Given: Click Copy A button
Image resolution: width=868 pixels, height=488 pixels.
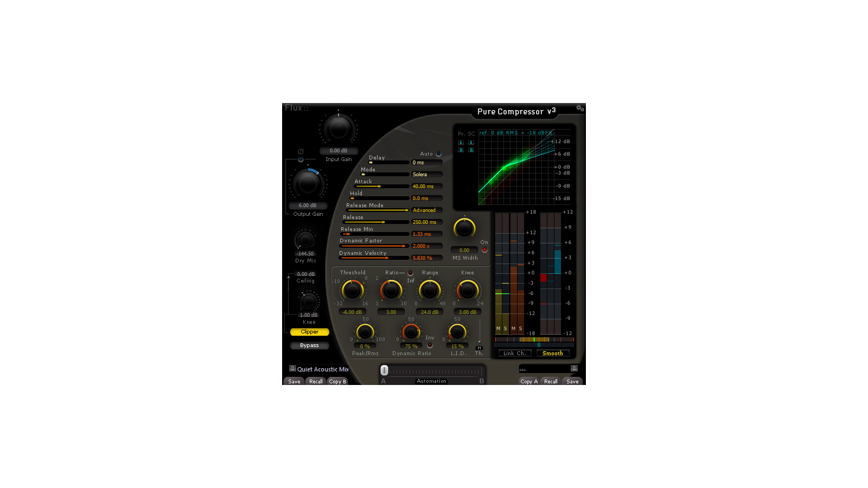Looking at the screenshot, I should pos(529,382).
